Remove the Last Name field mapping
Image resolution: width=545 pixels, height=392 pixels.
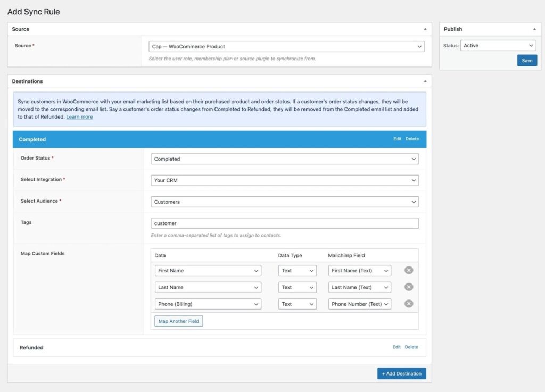point(409,287)
